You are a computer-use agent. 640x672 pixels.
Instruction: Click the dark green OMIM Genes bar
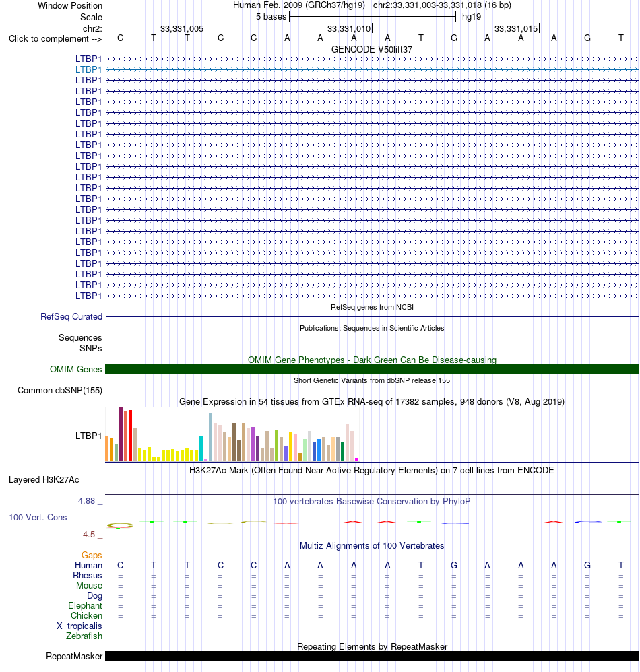click(x=372, y=370)
